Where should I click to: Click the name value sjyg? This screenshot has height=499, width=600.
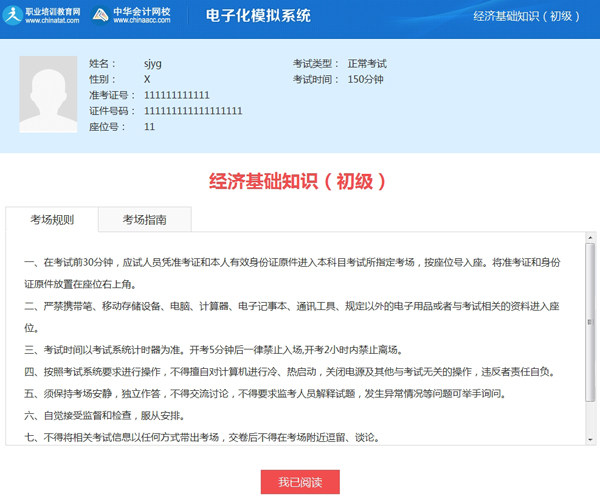pos(153,64)
